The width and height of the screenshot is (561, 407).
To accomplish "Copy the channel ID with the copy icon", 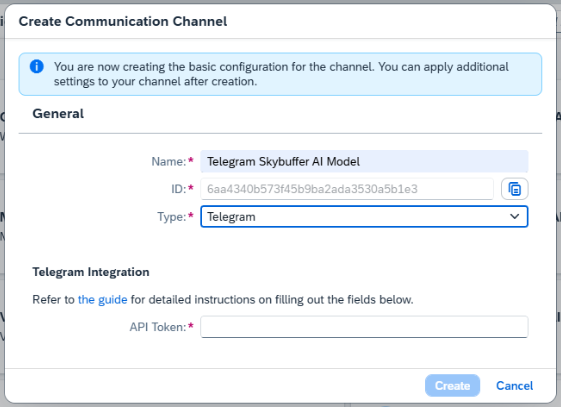I will [514, 189].
